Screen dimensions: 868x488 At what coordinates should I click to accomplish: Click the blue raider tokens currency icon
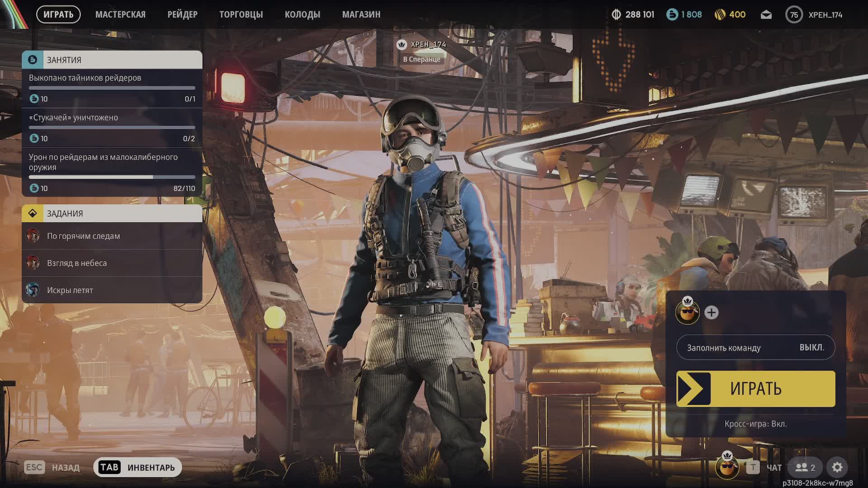[672, 15]
